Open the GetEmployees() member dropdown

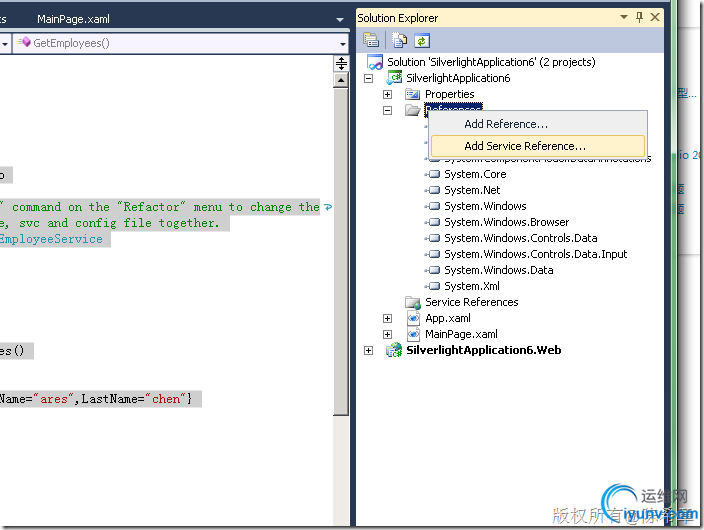(x=342, y=43)
